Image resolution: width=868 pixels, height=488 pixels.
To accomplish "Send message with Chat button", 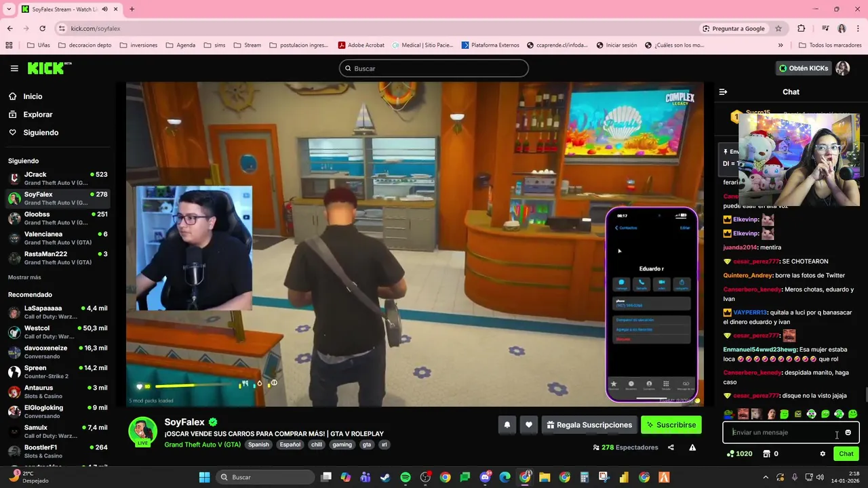I will [846, 453].
